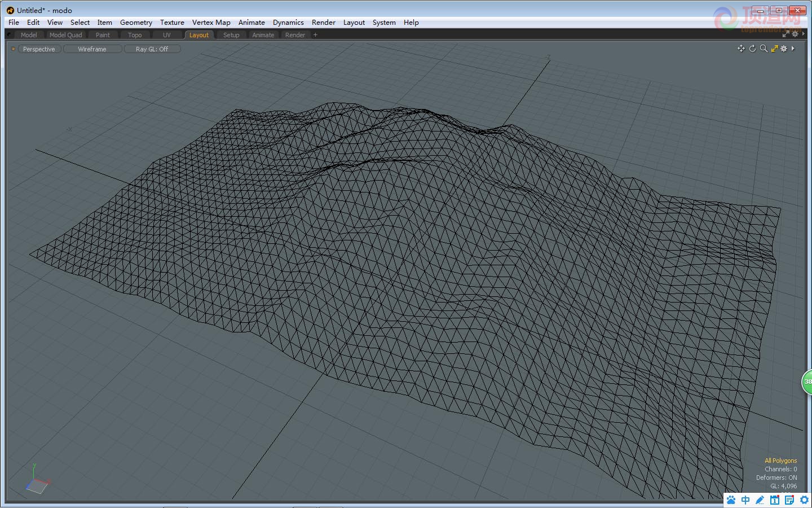Select the Layout tab
The width and height of the screenshot is (812, 508).
(x=199, y=35)
